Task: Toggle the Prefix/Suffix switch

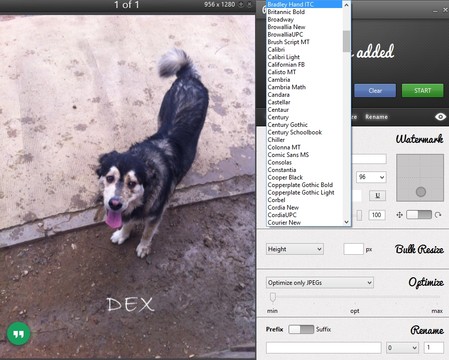Action: click(x=301, y=329)
